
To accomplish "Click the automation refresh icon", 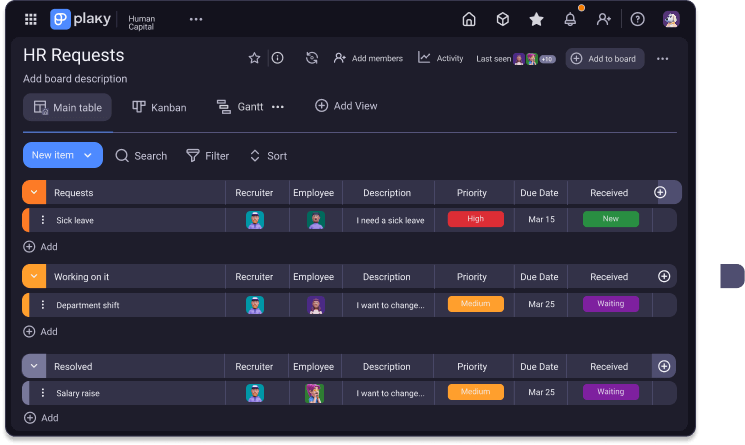I will [312, 58].
